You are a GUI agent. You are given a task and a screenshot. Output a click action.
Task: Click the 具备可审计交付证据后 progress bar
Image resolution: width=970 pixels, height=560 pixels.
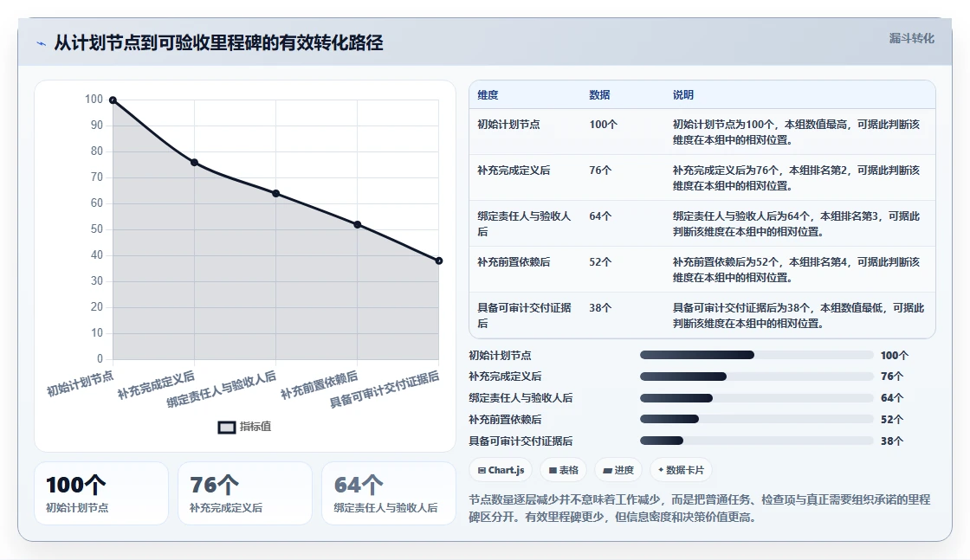tap(757, 441)
